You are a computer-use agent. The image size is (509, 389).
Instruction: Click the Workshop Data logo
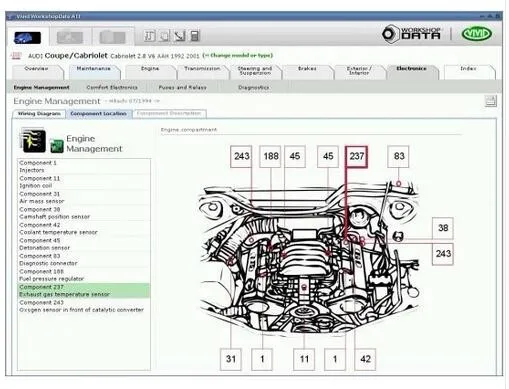[411, 34]
